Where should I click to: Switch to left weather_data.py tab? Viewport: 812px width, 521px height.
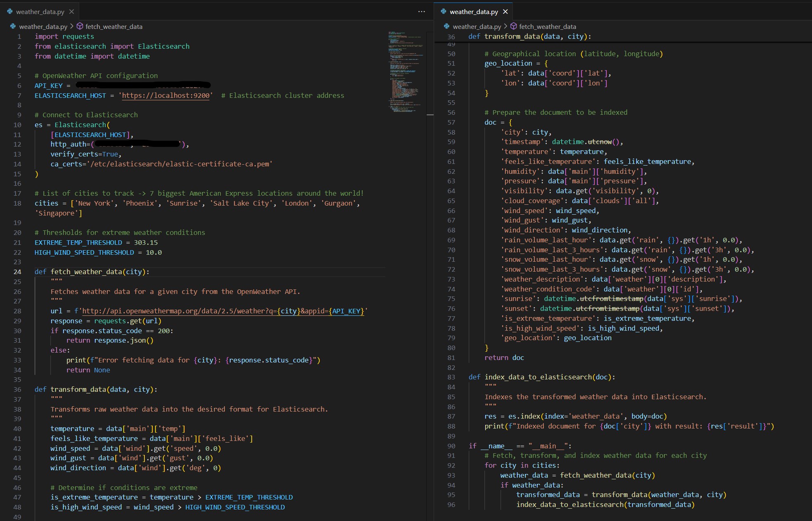40,12
